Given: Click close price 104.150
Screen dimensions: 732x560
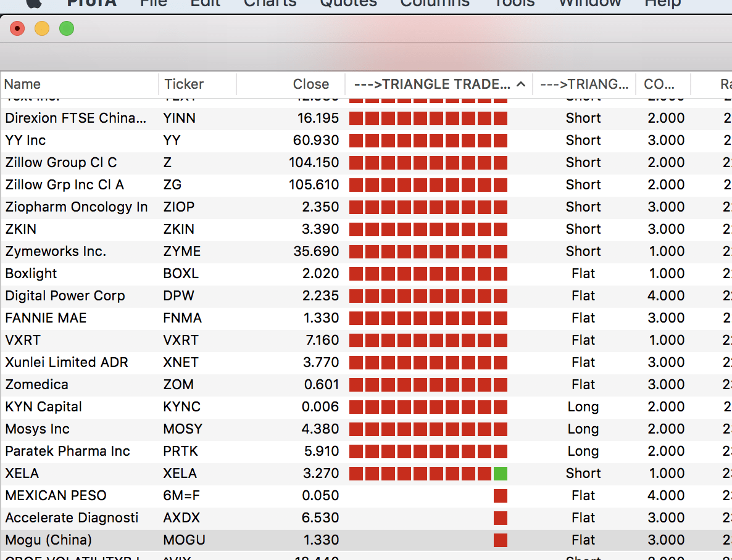Looking at the screenshot, I should coord(314,162).
